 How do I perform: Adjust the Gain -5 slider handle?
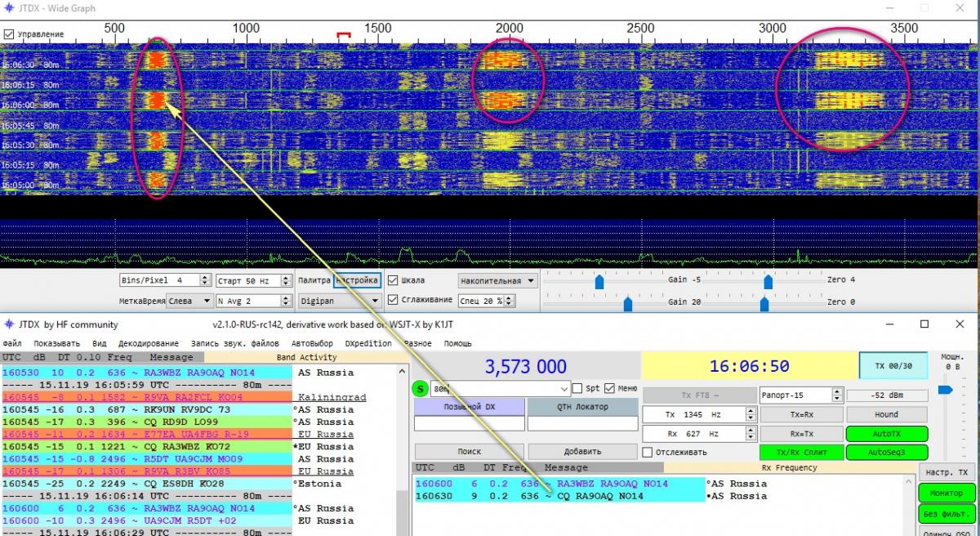pyautogui.click(x=599, y=281)
